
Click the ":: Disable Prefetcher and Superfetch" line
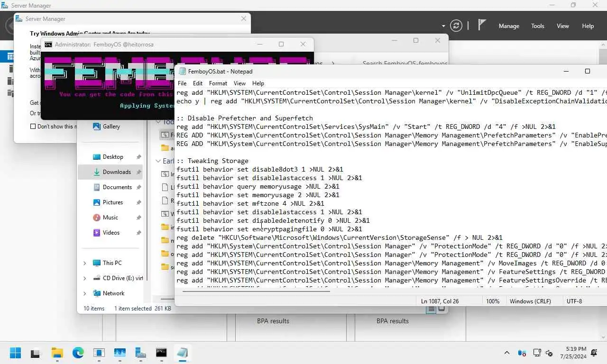click(245, 118)
